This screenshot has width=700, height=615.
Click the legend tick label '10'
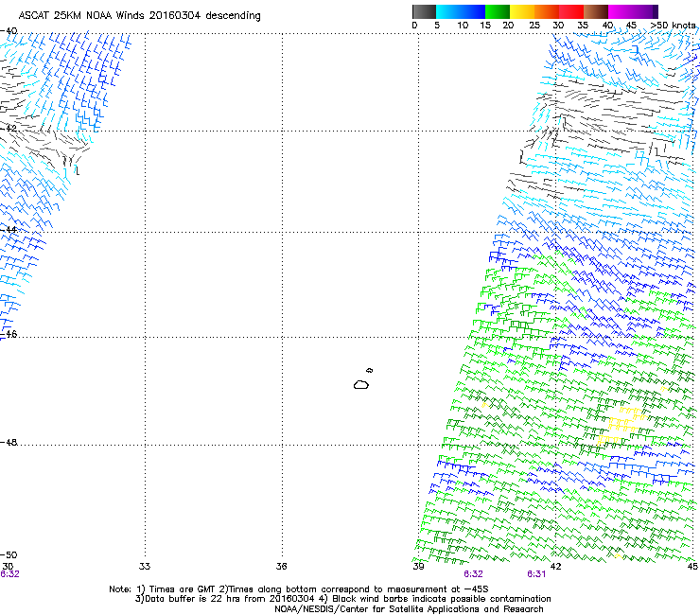coord(463,26)
